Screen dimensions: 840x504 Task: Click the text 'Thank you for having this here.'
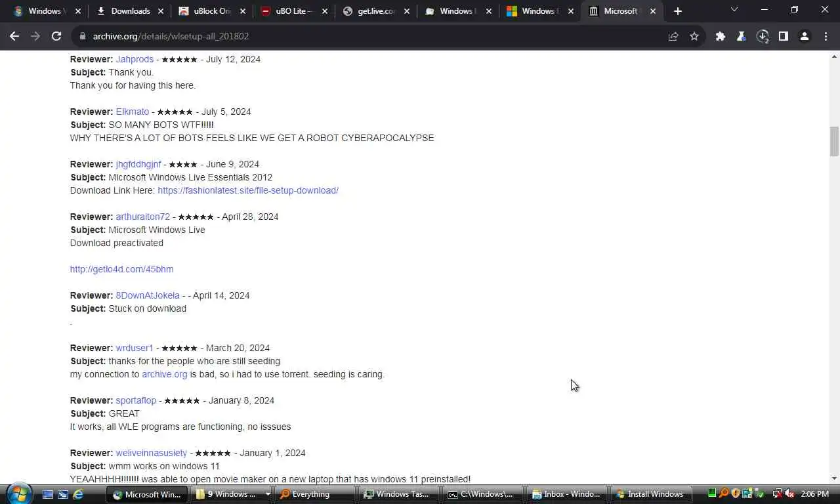tap(133, 85)
